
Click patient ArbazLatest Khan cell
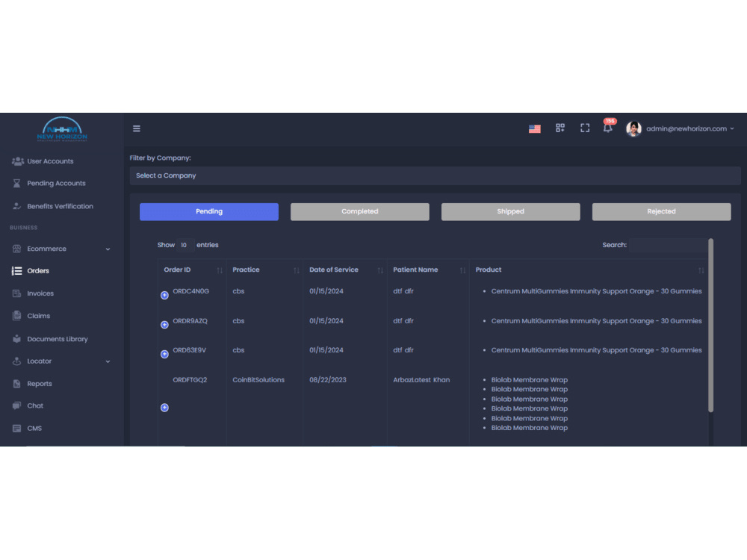pos(421,379)
